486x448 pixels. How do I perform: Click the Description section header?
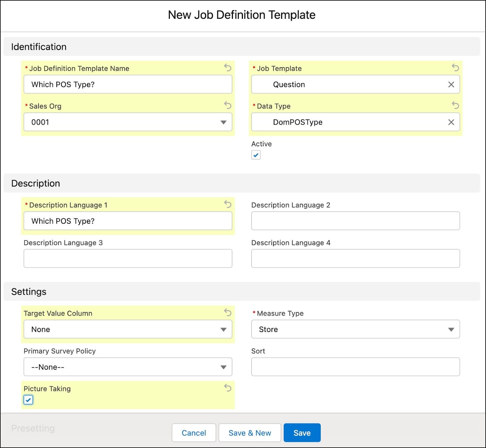[242, 183]
